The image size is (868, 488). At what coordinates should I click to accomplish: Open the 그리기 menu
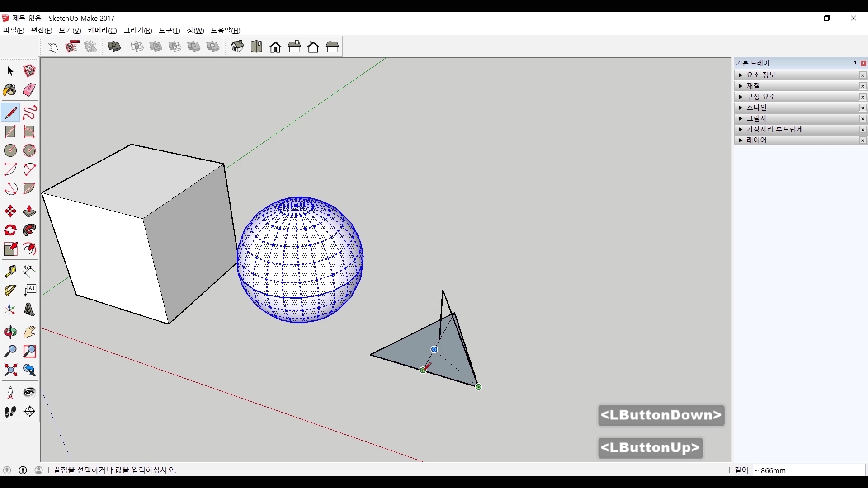(x=137, y=30)
